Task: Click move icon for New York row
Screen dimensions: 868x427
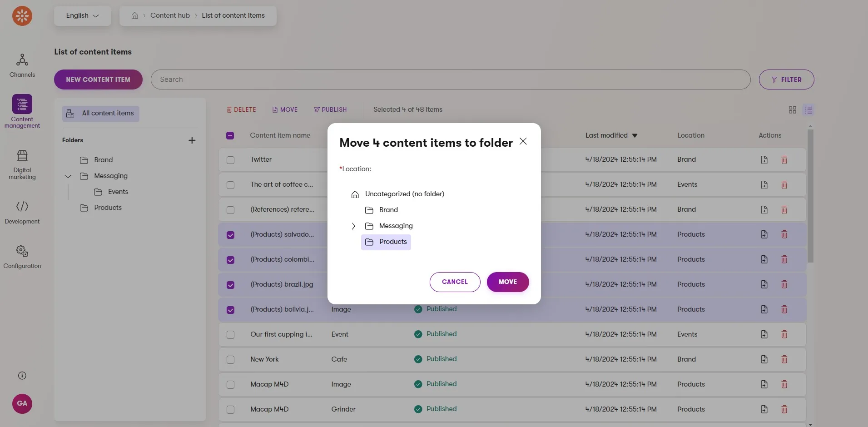Action: pos(764,359)
